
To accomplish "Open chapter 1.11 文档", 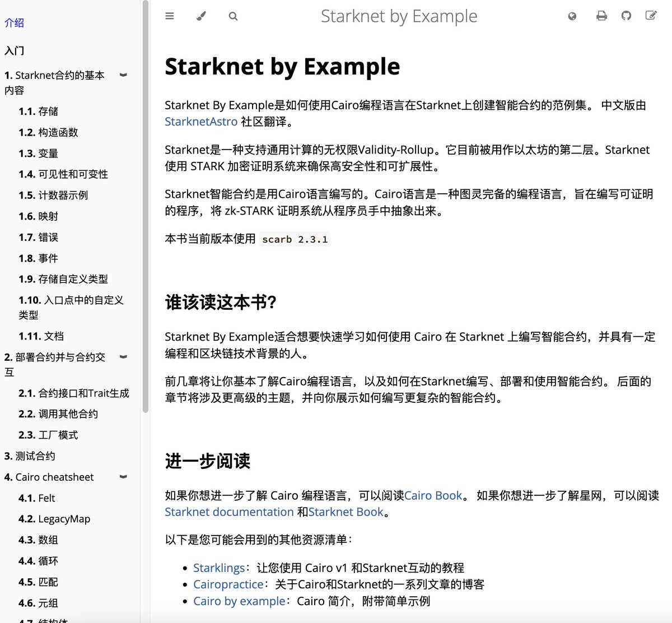I will 41,336.
